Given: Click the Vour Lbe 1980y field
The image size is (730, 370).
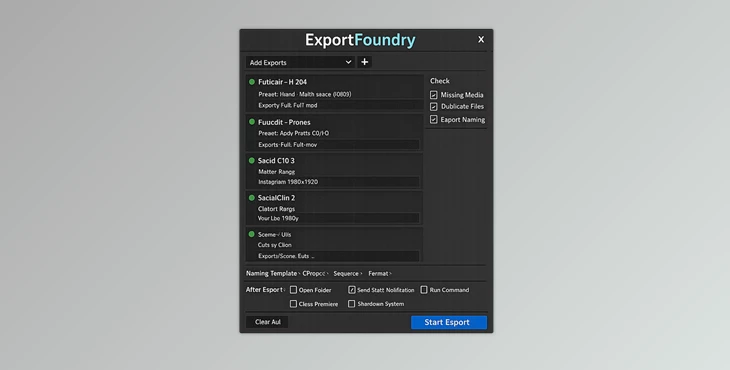Looking at the screenshot, I should coord(338,218).
